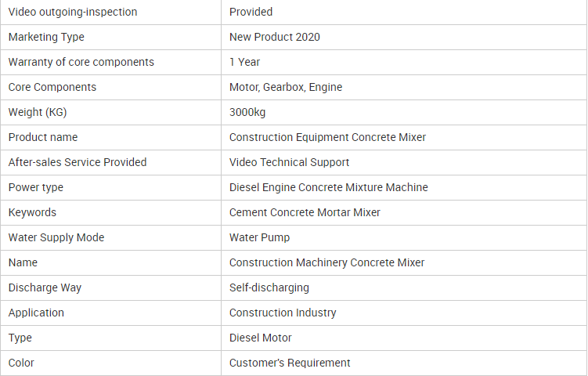Select the "Diesel Motor" type value
This screenshot has width=588, height=376.
click(260, 338)
